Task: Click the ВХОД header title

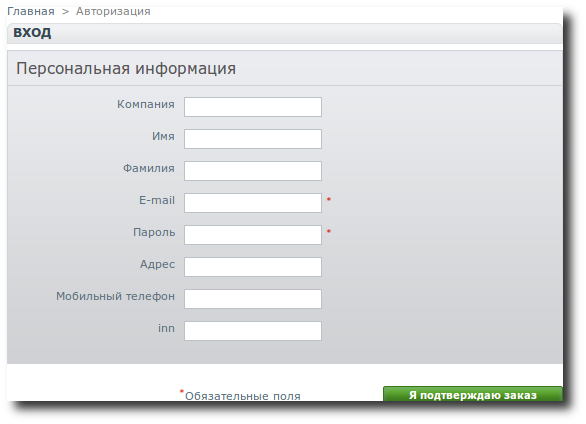Action: coord(32,33)
